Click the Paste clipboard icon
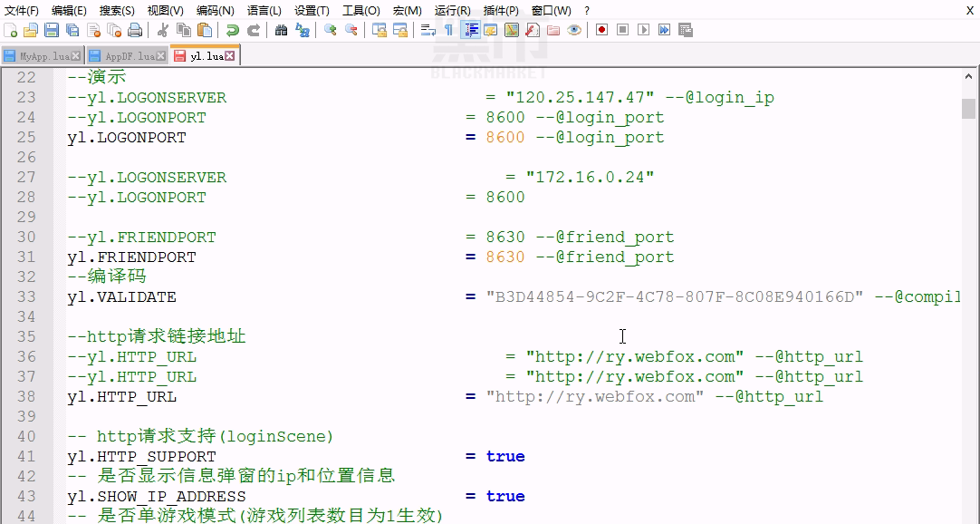The height and width of the screenshot is (524, 980). coord(205,30)
